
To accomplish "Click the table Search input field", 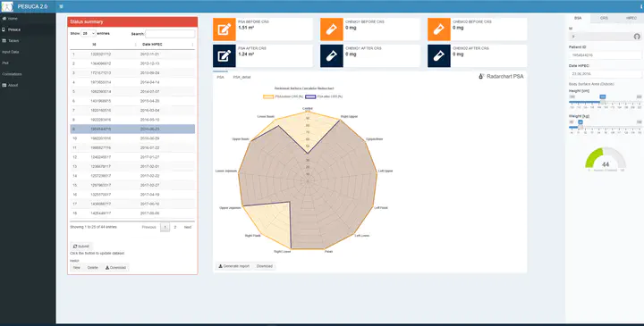I will coord(170,34).
